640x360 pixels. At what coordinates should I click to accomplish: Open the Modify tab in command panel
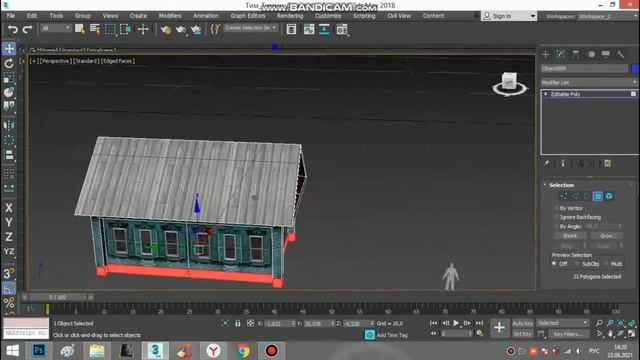pyautogui.click(x=561, y=54)
